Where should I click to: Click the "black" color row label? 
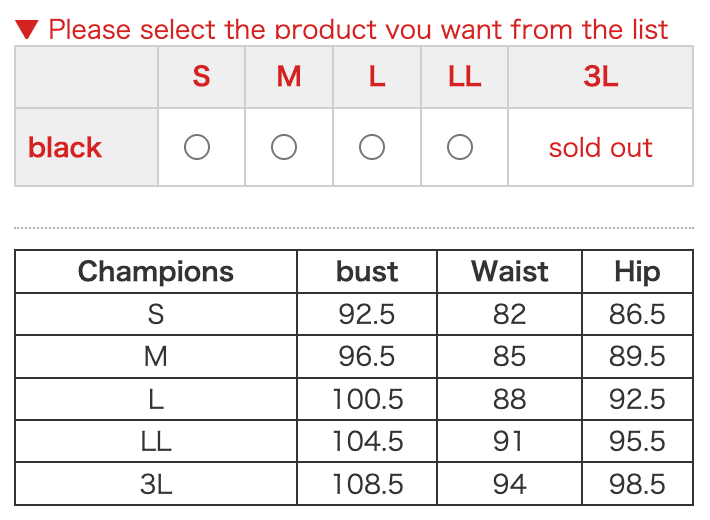coord(65,148)
